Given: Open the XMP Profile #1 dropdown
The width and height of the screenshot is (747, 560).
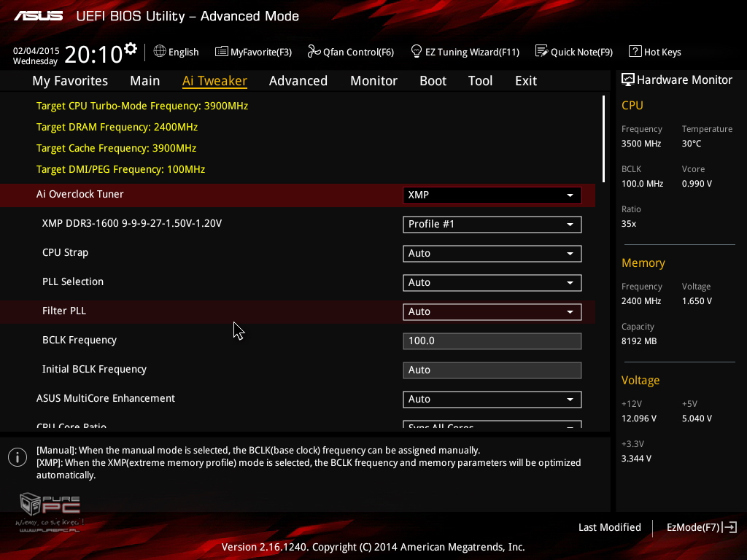Looking at the screenshot, I should 492,225.
